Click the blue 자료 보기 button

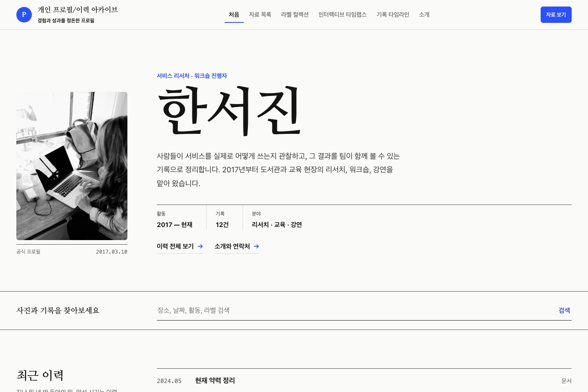(x=556, y=15)
